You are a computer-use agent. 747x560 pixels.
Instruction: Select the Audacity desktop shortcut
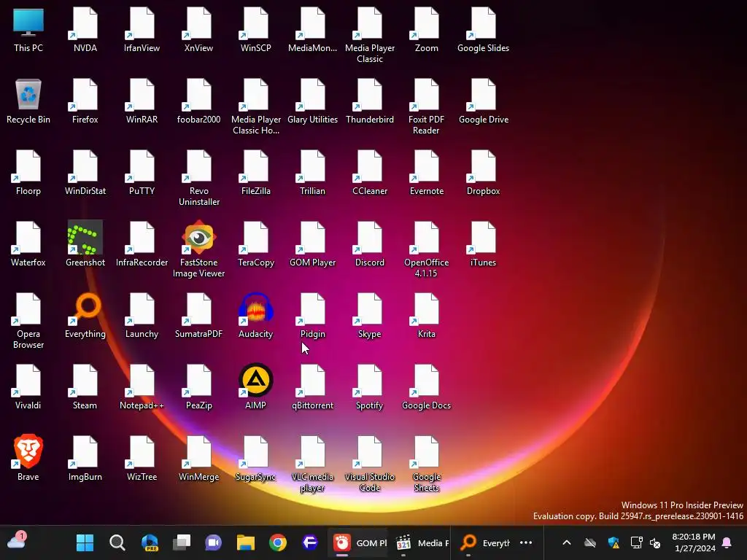coord(256,315)
